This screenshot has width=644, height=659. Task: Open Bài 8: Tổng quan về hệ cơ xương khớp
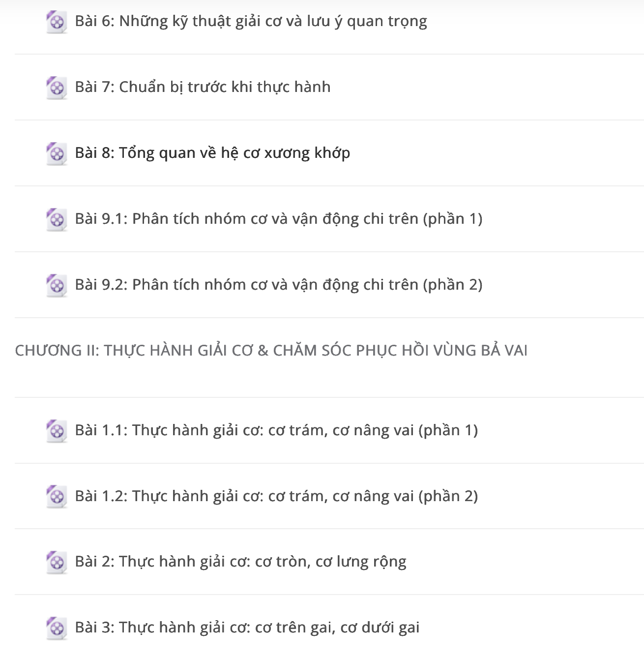212,153
